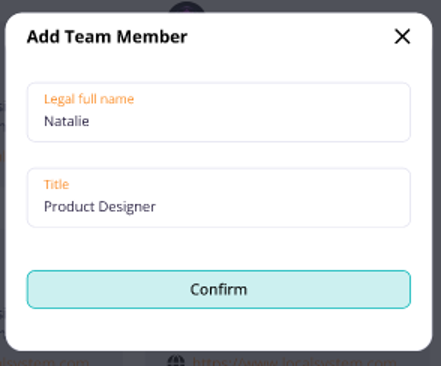Click the 'Natalie' text in name field
442x366 pixels.
[x=67, y=121]
